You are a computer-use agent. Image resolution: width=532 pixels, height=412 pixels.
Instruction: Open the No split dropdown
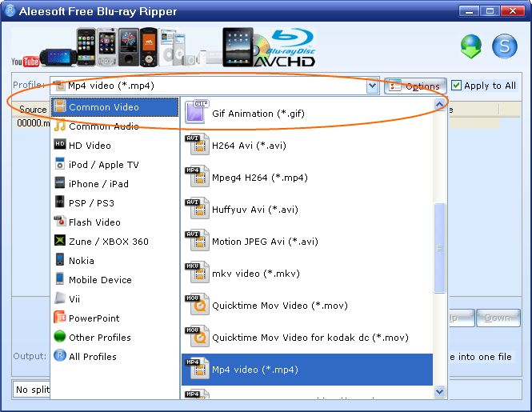point(31,390)
